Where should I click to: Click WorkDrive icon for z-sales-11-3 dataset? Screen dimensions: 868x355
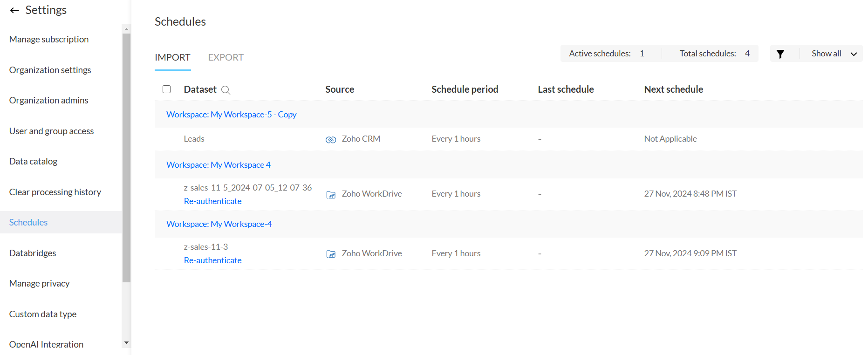pos(330,254)
